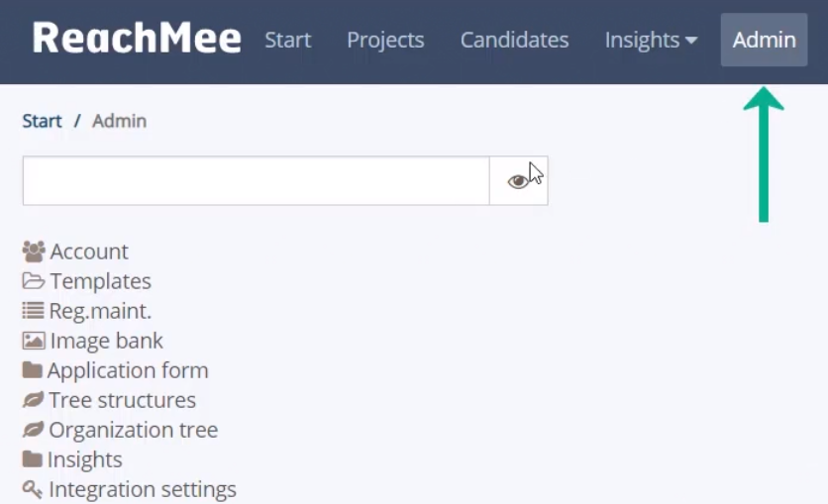Open the Templates text link
Viewport: 828px width, 504px height.
101,281
